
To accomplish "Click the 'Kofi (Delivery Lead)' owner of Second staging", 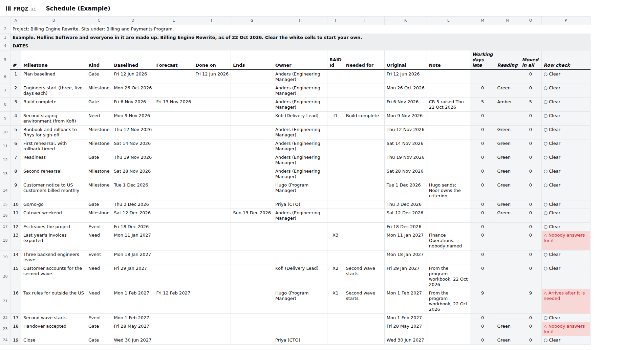I will pos(300,118).
